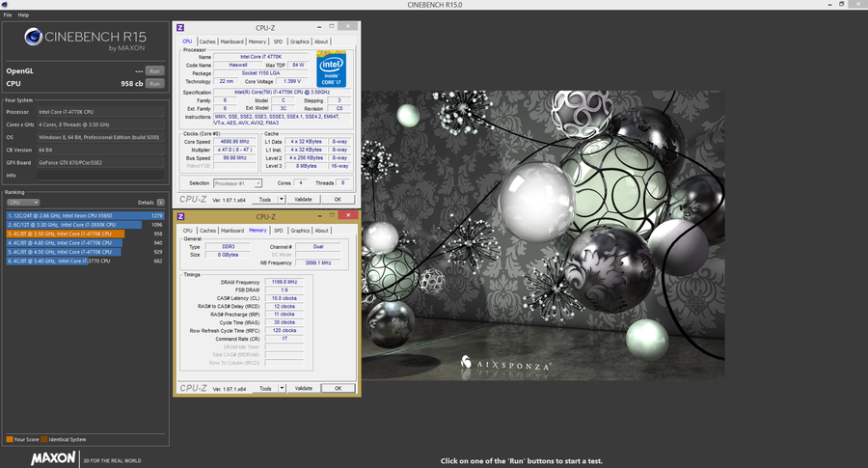Select the 4.60 GHz i7-4770K ranking entry
868x468 pixels.
point(85,242)
